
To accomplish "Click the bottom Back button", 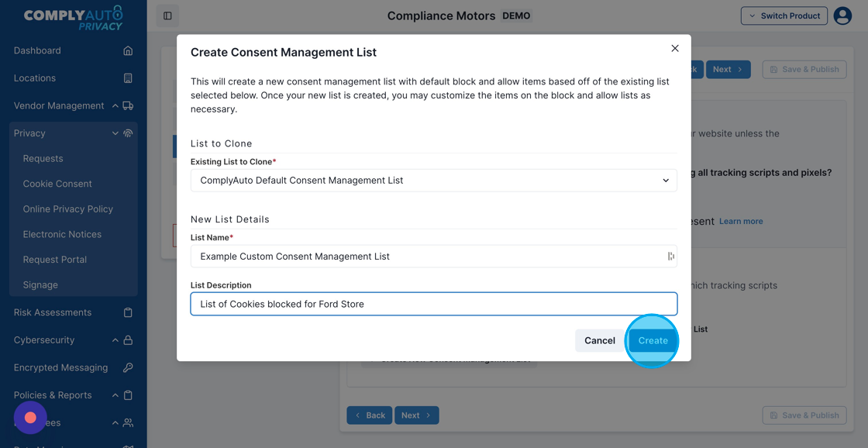I will [369, 415].
